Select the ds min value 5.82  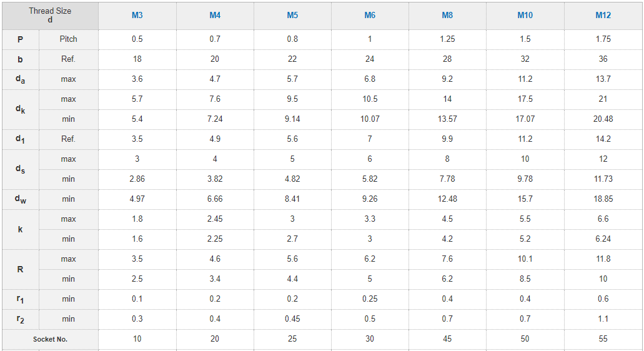coord(370,179)
